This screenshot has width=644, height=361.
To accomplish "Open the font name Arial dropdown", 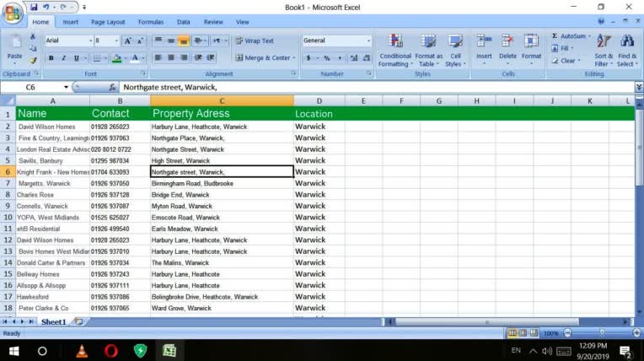I will click(x=90, y=40).
